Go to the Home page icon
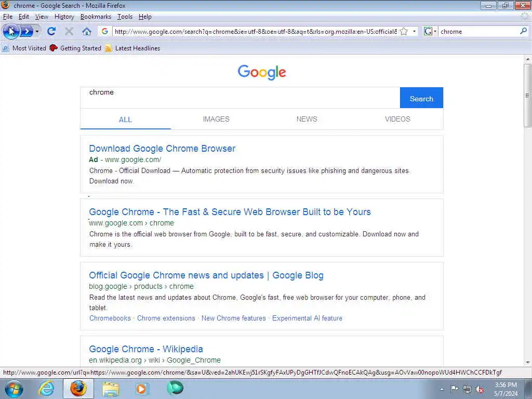Viewport: 532px width, 399px height. tap(87, 32)
